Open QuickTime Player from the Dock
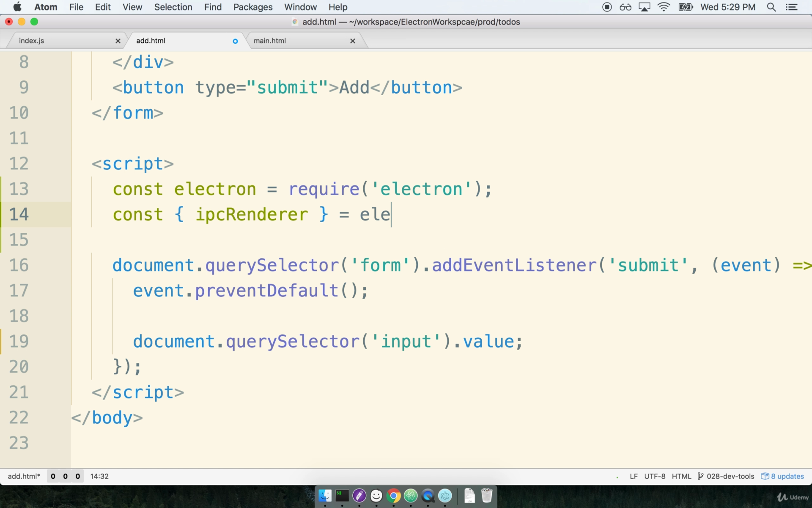 click(x=428, y=495)
